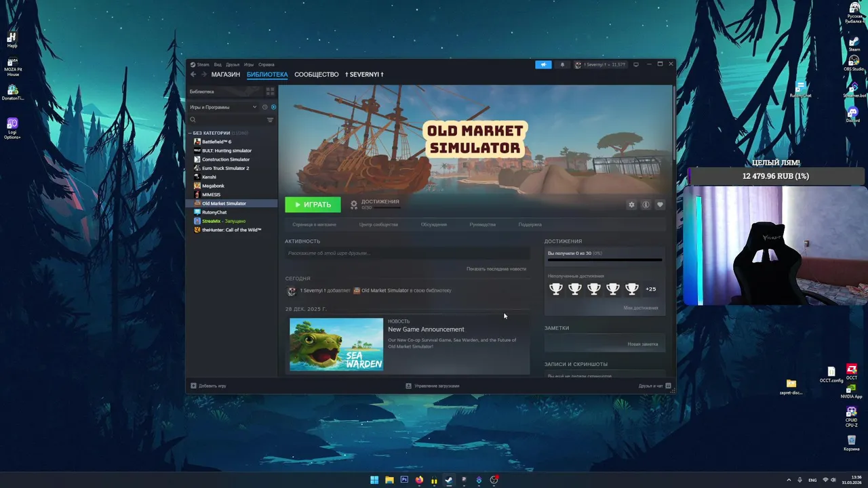Select theHunter: Call of the Wild
The height and width of the screenshot is (488, 868).
click(x=231, y=230)
